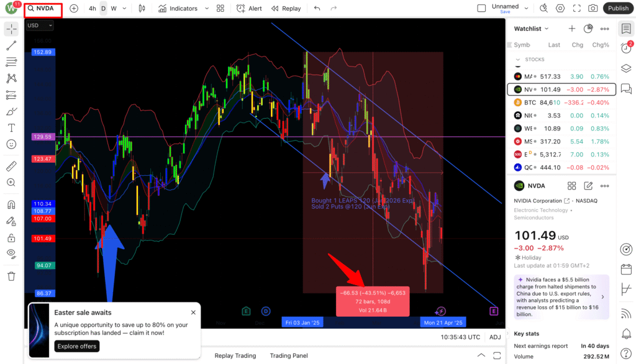Viewport: 636px width, 364px height.
Task: Toggle lock all drawings
Action: (11, 238)
